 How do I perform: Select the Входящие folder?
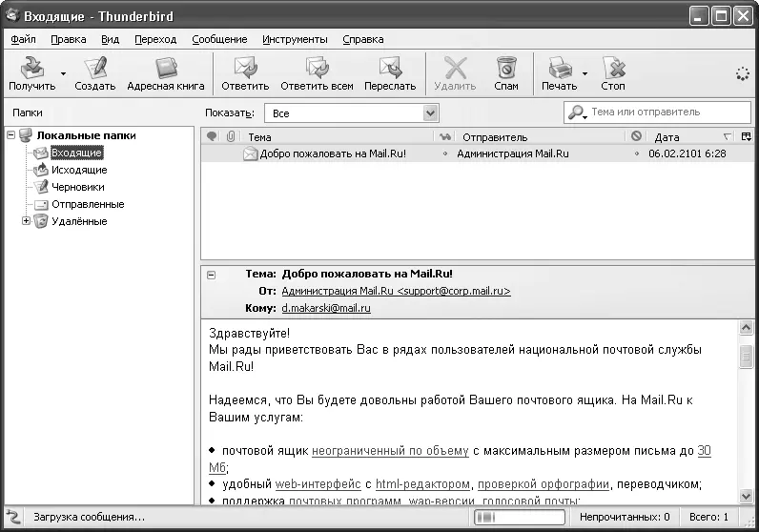click(76, 153)
